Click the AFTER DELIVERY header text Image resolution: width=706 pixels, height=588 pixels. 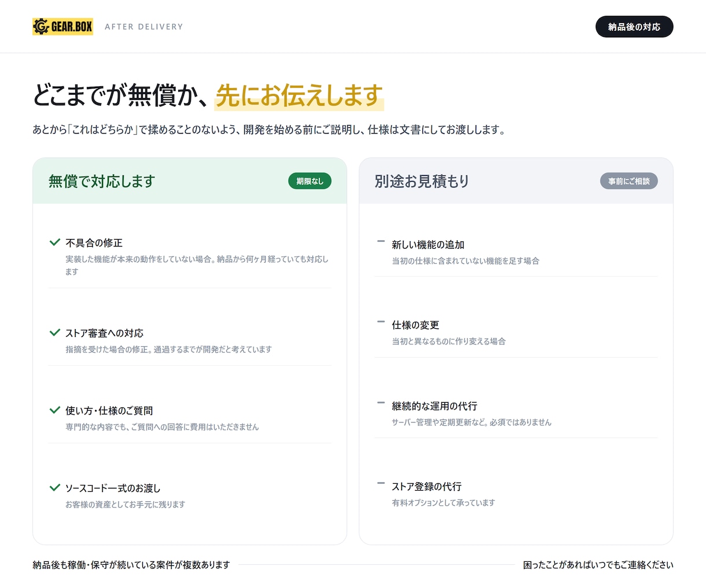click(144, 27)
